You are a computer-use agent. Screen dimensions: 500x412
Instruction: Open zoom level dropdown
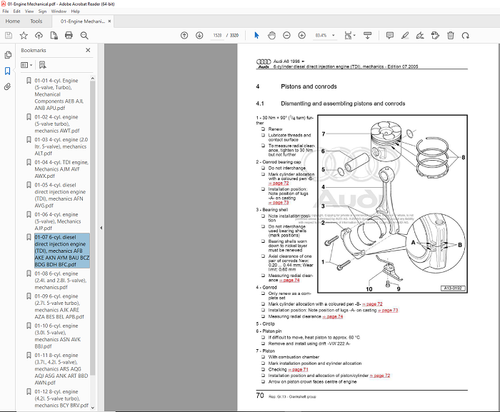(333, 35)
